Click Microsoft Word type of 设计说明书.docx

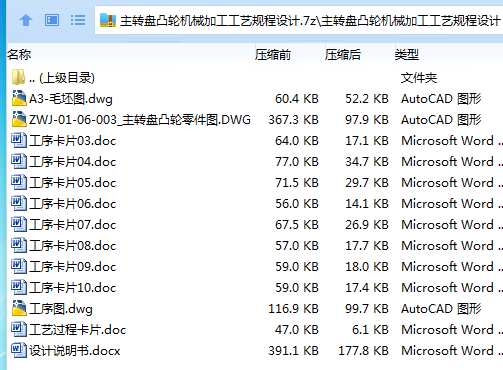click(x=452, y=351)
